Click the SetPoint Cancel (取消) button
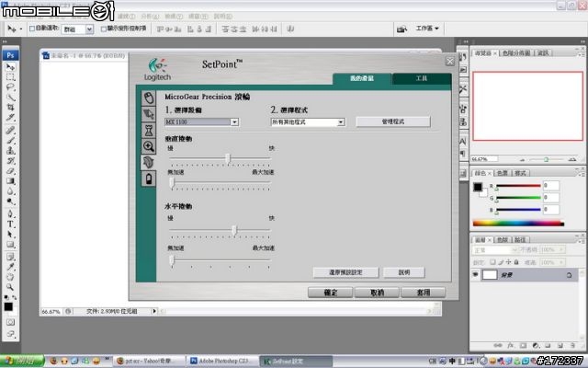This screenshot has height=368, width=588. point(377,293)
